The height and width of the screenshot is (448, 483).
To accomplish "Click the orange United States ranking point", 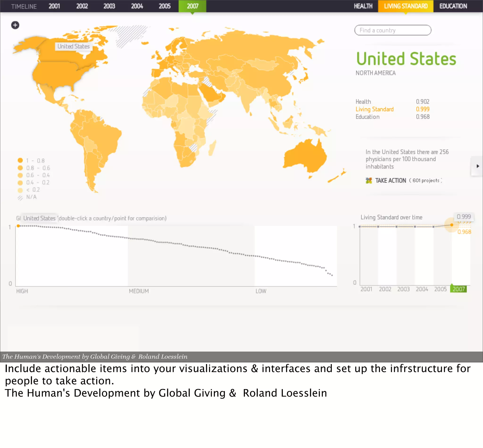I will tap(18, 226).
